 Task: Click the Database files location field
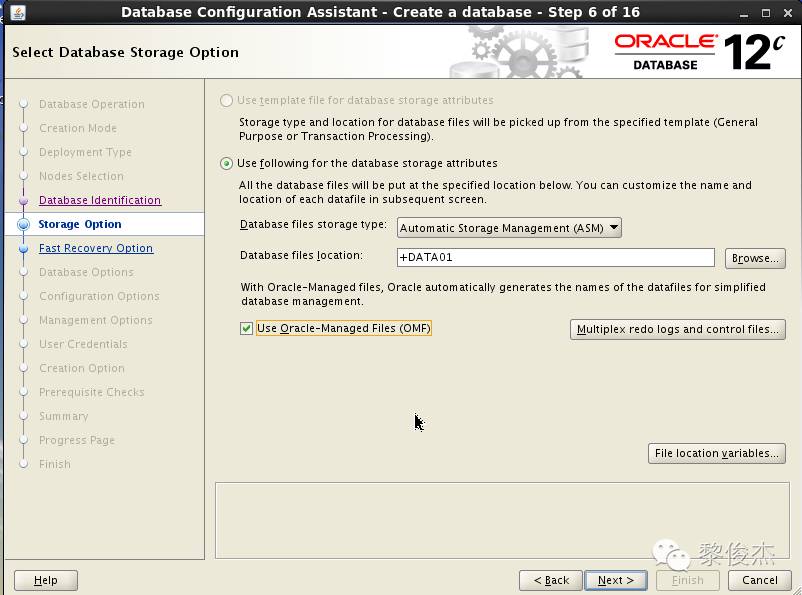555,257
